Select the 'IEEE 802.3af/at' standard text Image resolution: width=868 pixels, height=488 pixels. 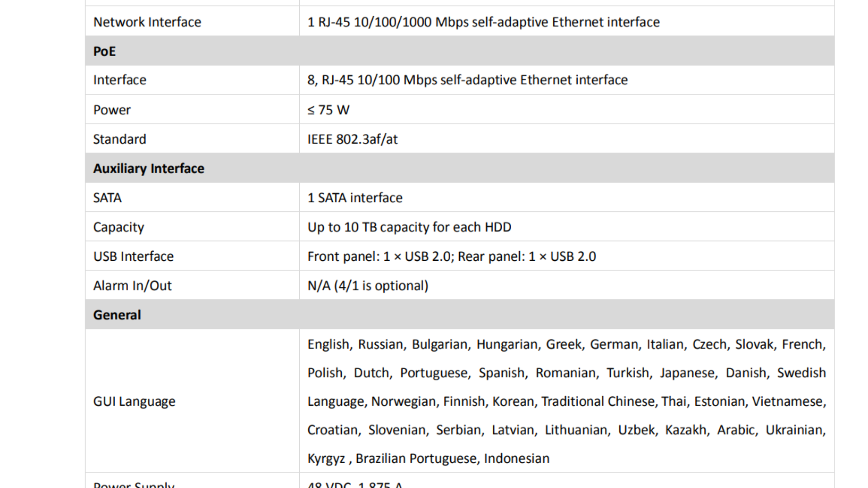[353, 139]
